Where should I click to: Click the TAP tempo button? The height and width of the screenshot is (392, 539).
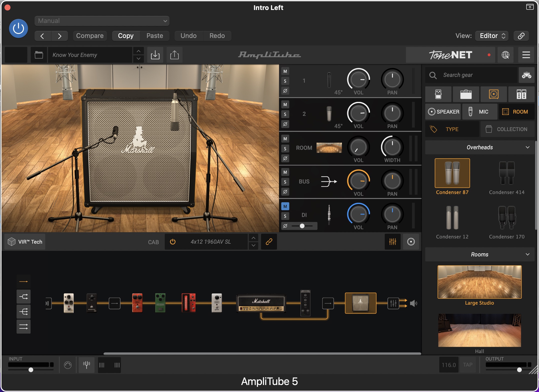(x=468, y=365)
